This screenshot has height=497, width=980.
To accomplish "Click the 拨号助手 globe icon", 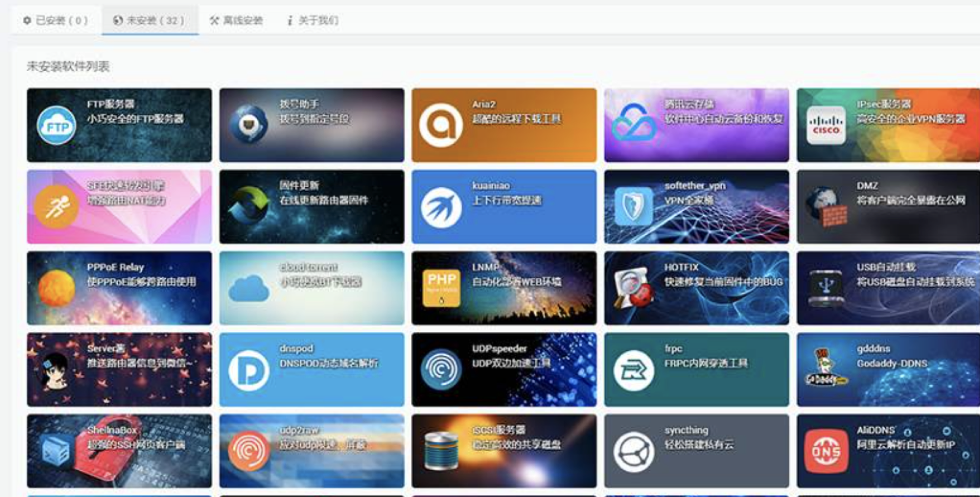I will 249,124.
